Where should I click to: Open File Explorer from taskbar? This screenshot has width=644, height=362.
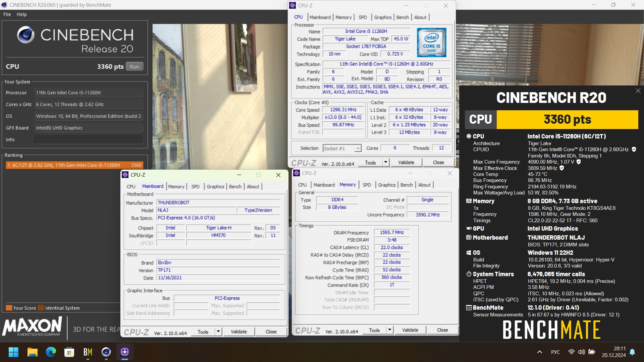point(32,352)
